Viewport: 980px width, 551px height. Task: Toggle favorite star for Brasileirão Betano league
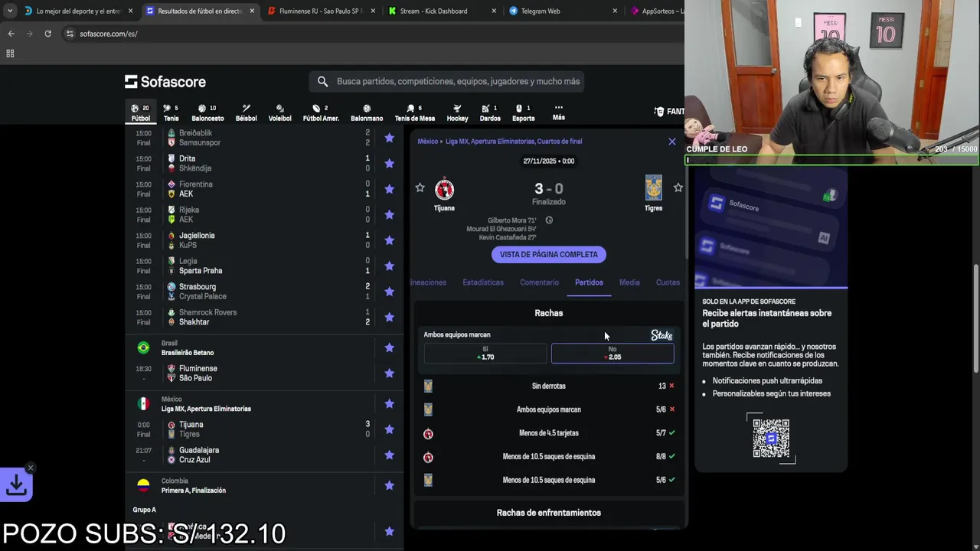[x=389, y=347]
